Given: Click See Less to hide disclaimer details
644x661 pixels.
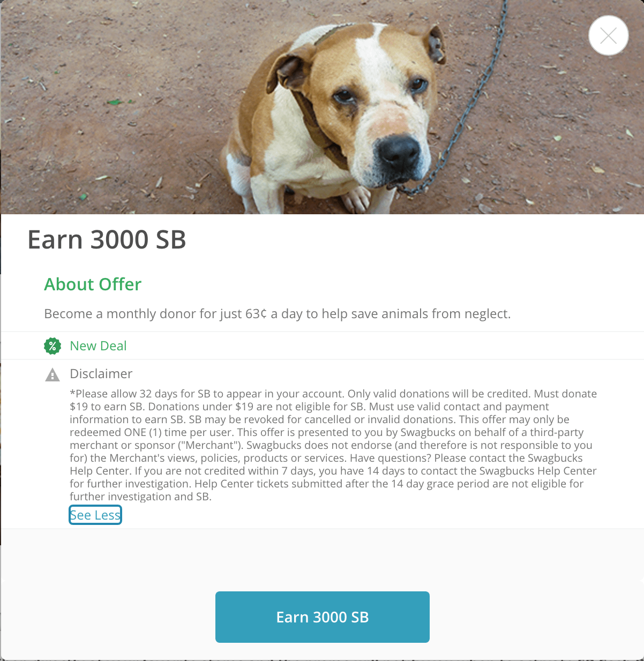Looking at the screenshot, I should 95,515.
